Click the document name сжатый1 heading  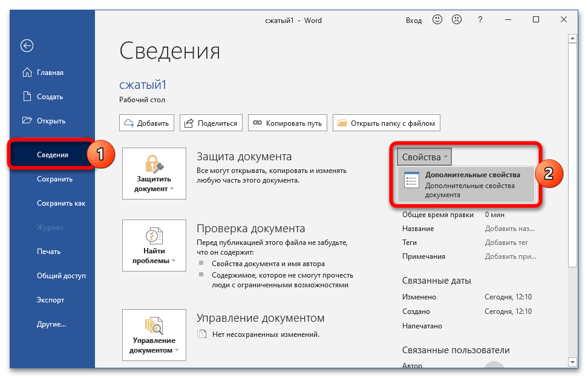point(143,85)
